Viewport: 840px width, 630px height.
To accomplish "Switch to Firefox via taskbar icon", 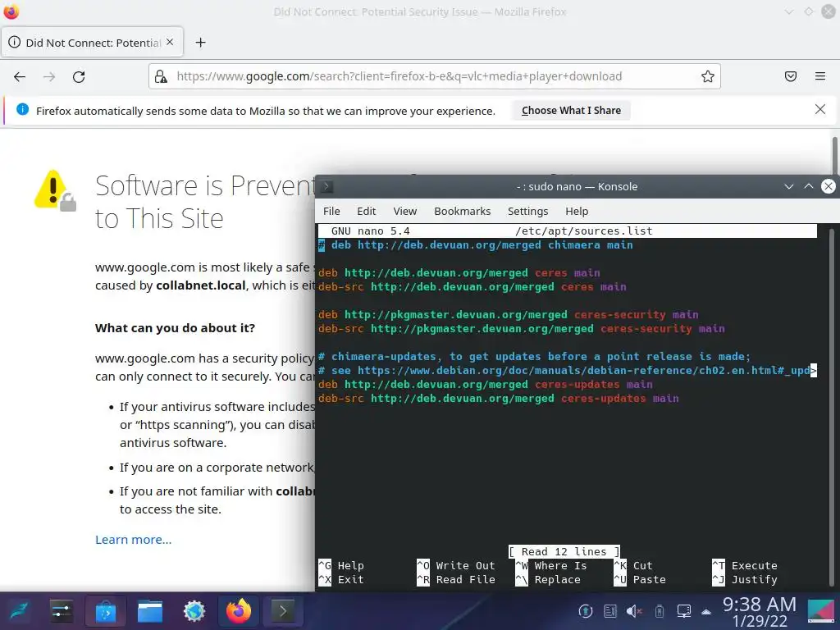I will click(x=239, y=611).
